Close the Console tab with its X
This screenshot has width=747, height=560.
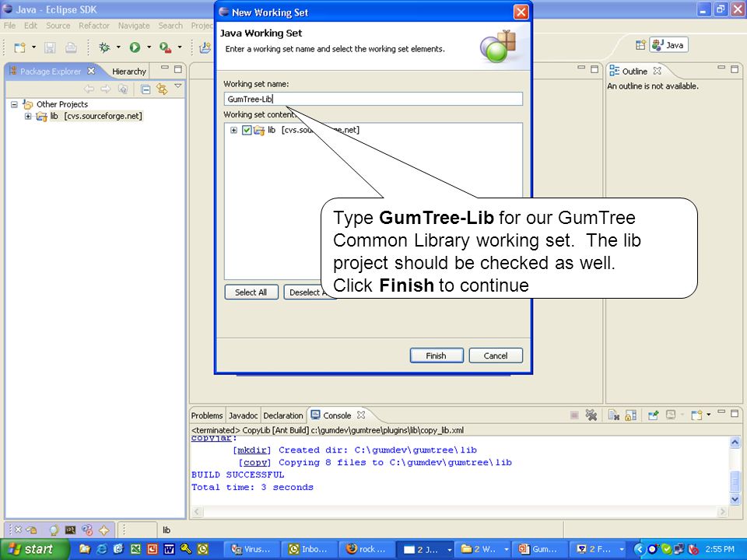pos(361,415)
